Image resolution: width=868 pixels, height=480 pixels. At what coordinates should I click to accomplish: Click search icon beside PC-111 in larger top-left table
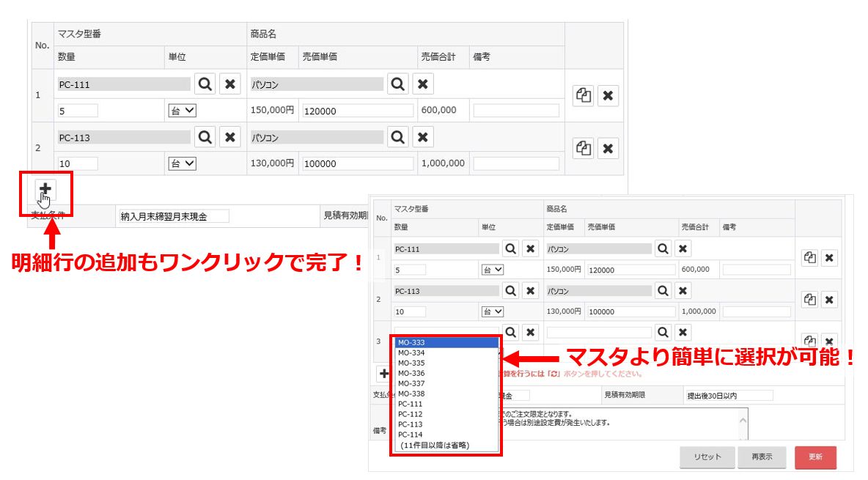click(205, 84)
